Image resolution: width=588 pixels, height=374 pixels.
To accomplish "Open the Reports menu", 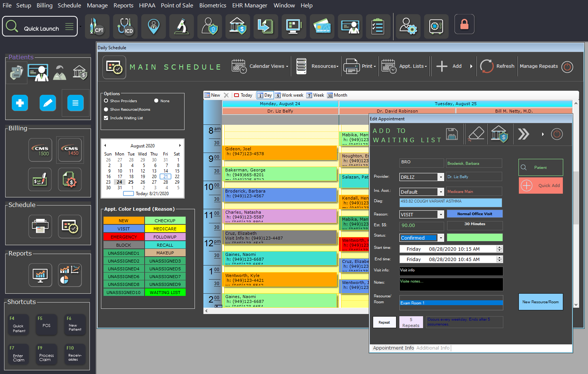I will 124,6.
